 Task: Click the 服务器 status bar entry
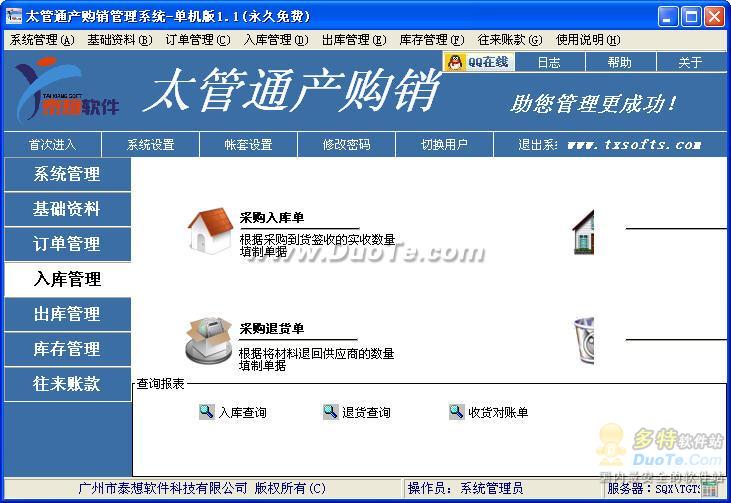pyautogui.click(x=654, y=488)
